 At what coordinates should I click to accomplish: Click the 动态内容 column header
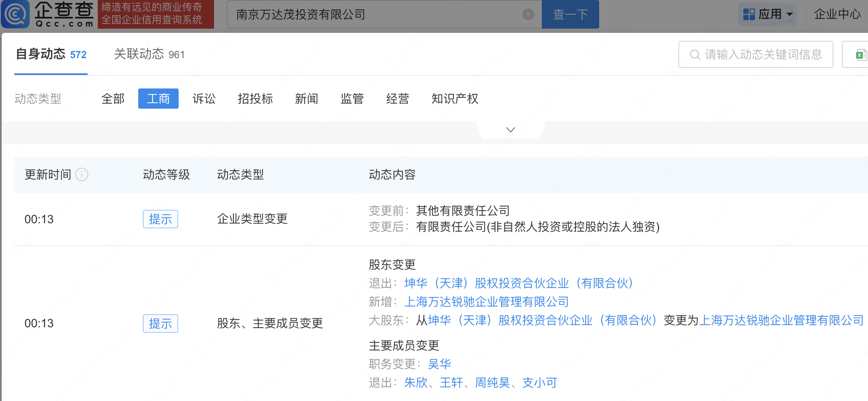pyautogui.click(x=392, y=174)
